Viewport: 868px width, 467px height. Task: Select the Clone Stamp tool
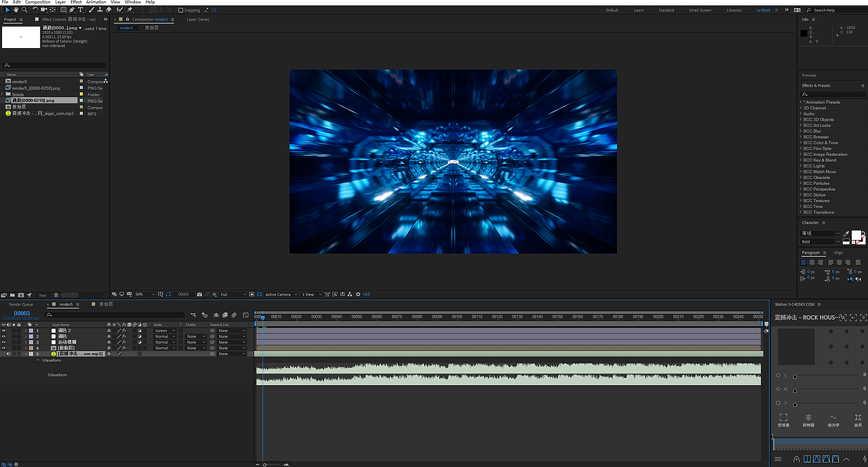pos(100,10)
